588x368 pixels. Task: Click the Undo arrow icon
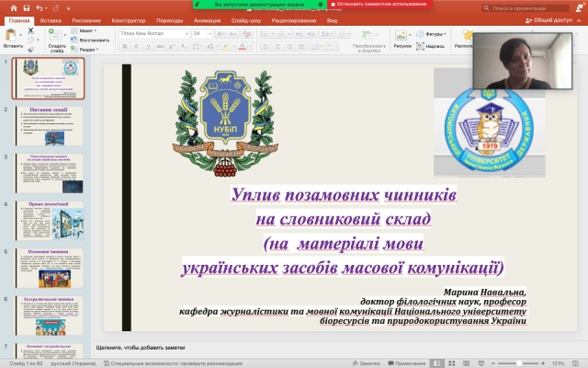pyautogui.click(x=38, y=8)
